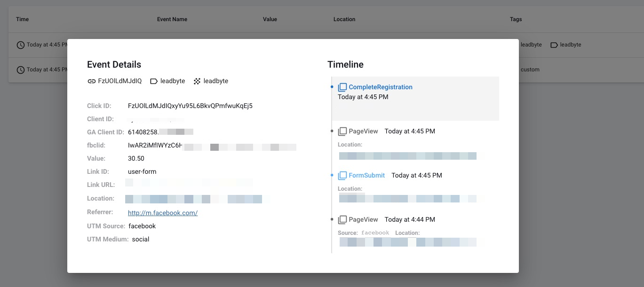Click the timestamp under CompleteRegistration

tap(363, 97)
